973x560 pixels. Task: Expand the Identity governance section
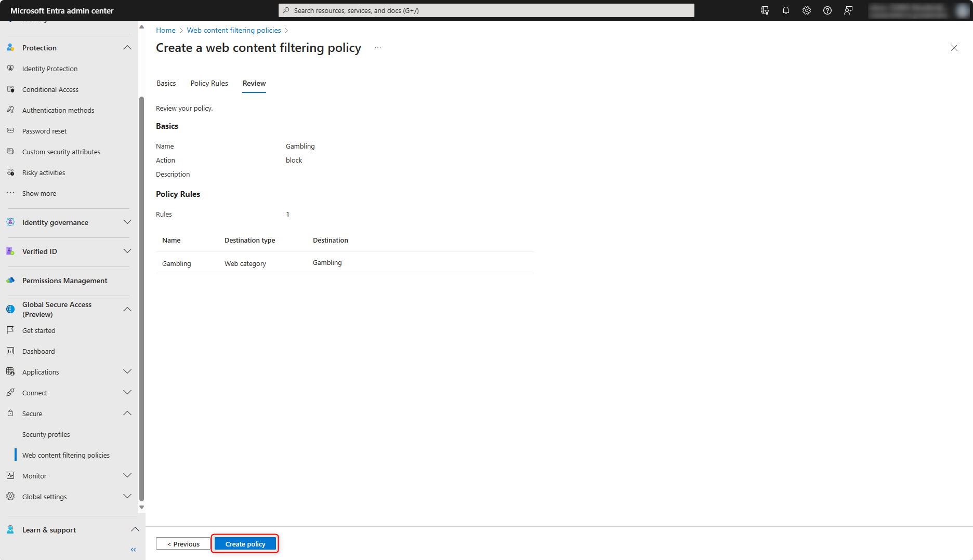point(127,222)
